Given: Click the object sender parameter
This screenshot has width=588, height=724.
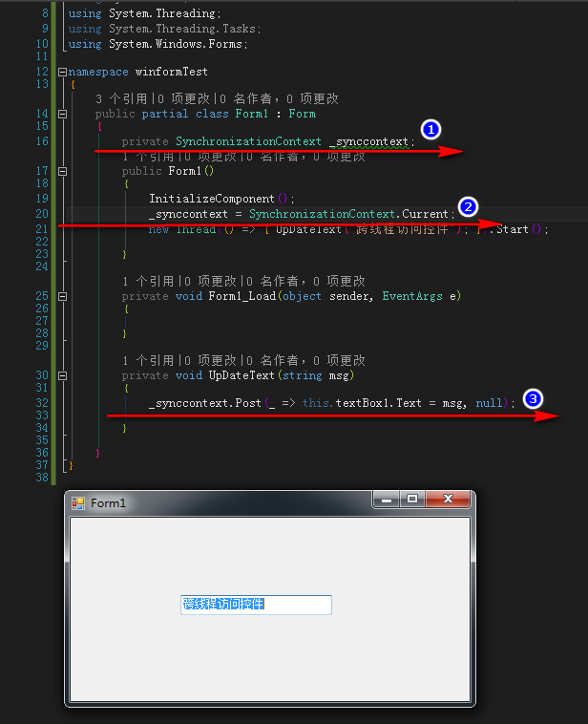Looking at the screenshot, I should [326, 296].
